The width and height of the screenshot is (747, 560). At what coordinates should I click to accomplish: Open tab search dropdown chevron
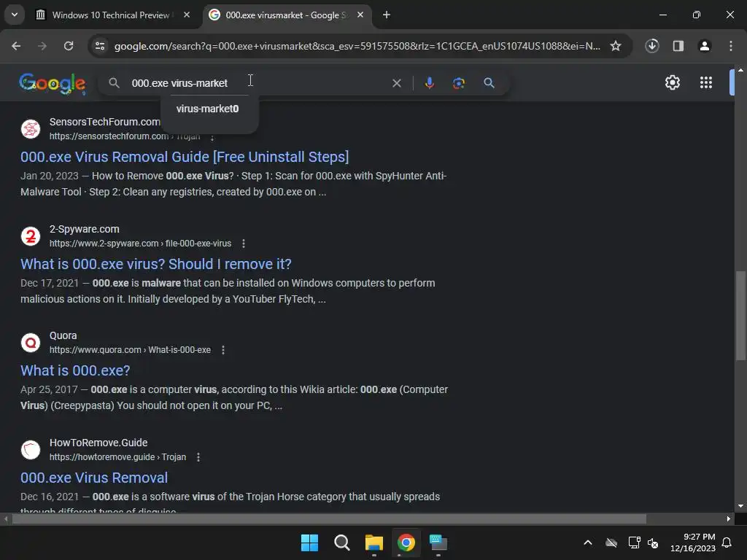point(15,15)
